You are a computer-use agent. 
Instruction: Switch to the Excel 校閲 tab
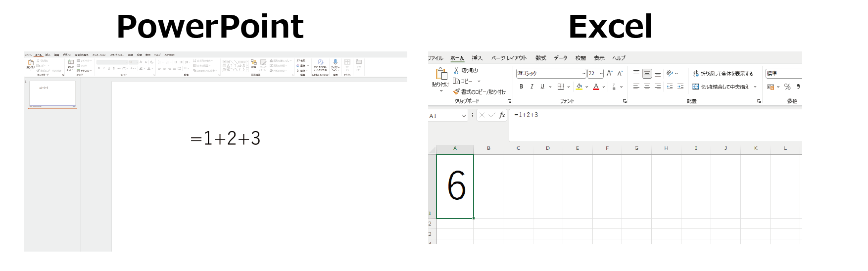[x=580, y=58]
